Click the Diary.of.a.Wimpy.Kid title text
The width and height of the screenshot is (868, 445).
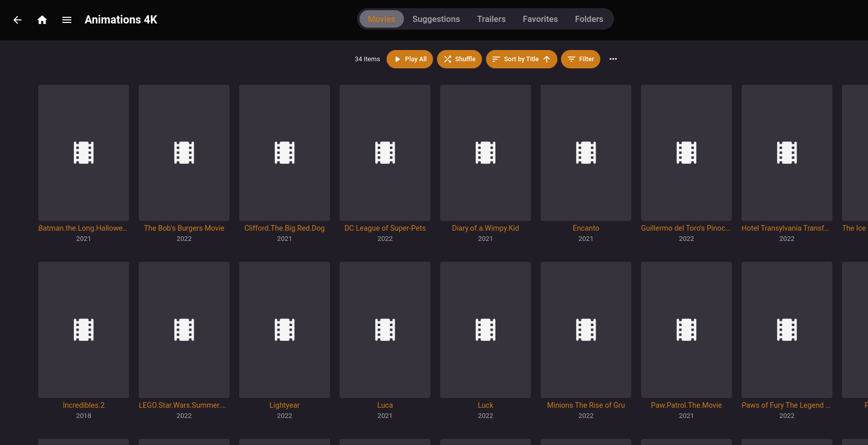(486, 228)
